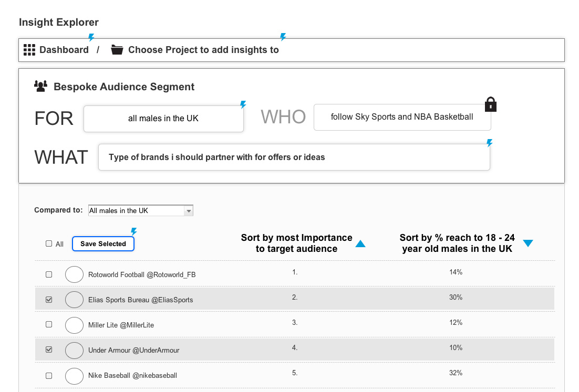Open the Compared to dropdown

point(141,210)
